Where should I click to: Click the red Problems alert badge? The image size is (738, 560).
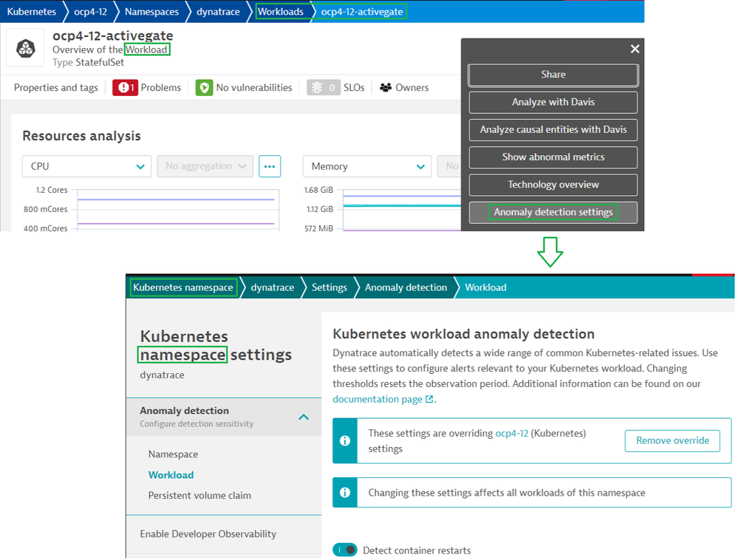pyautogui.click(x=125, y=87)
